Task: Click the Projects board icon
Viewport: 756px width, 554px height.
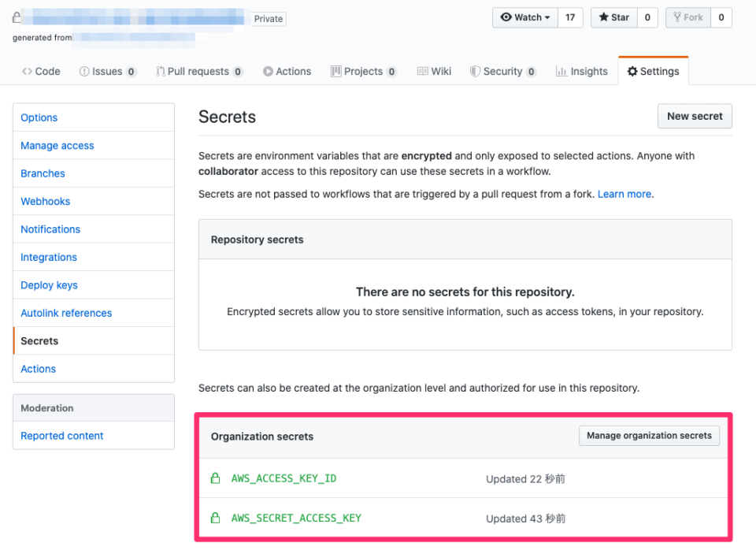Action: [x=335, y=72]
